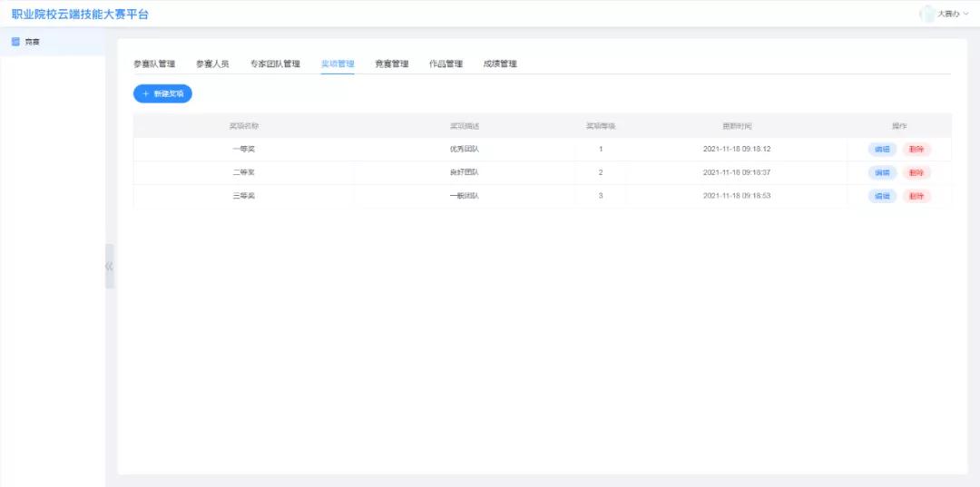Click the user avatar in top right
Viewport: 980px width, 487px height.
(926, 14)
